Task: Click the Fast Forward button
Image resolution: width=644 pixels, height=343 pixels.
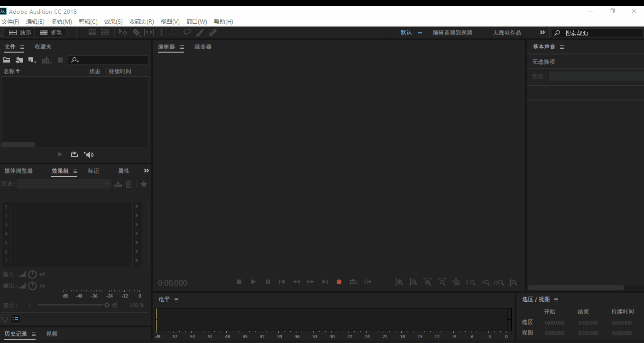Action: pyautogui.click(x=310, y=282)
